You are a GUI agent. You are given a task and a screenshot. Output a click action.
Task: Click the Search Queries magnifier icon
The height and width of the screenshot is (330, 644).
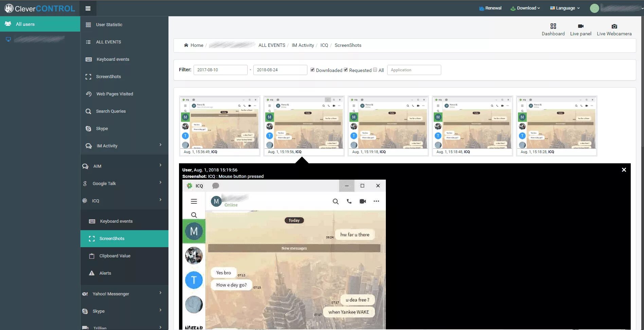pyautogui.click(x=88, y=111)
